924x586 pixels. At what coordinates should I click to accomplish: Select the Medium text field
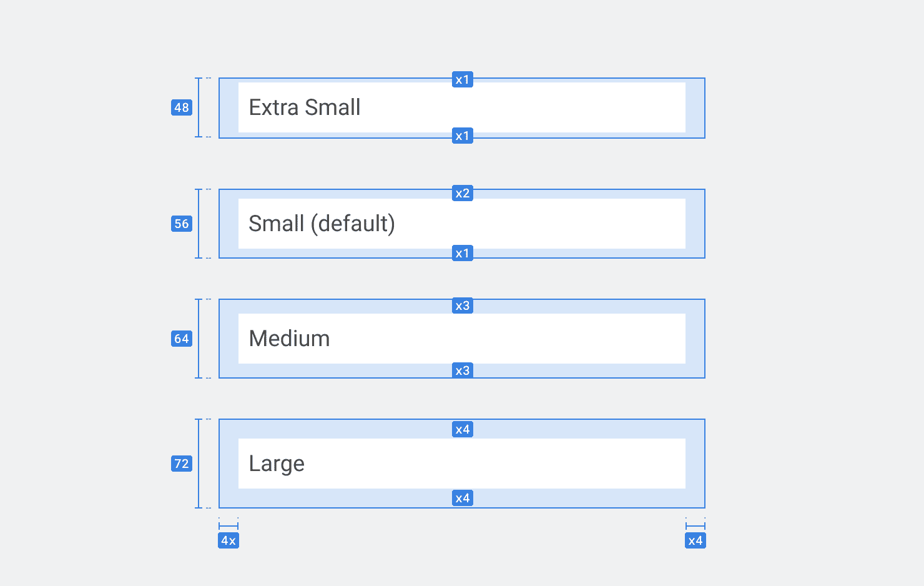pos(461,339)
